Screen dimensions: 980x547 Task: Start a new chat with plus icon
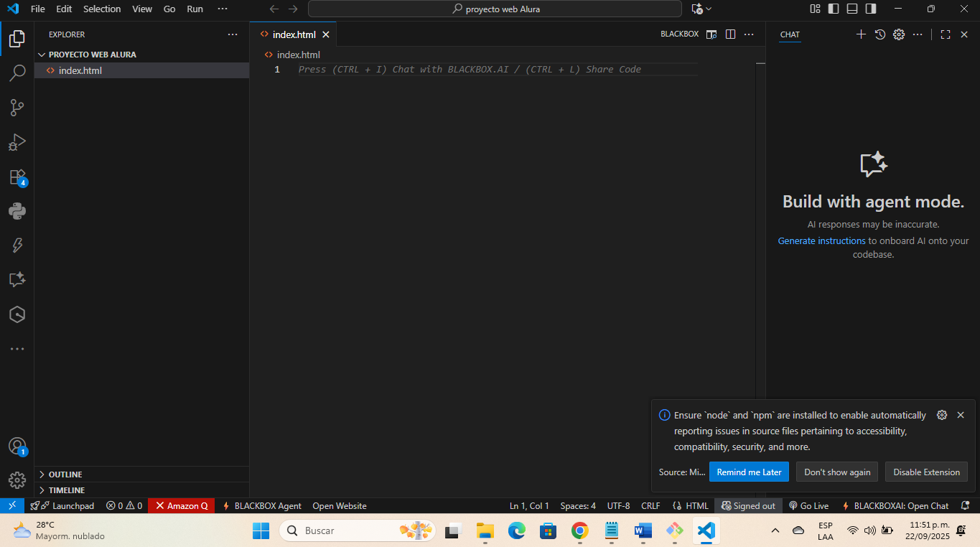862,34
